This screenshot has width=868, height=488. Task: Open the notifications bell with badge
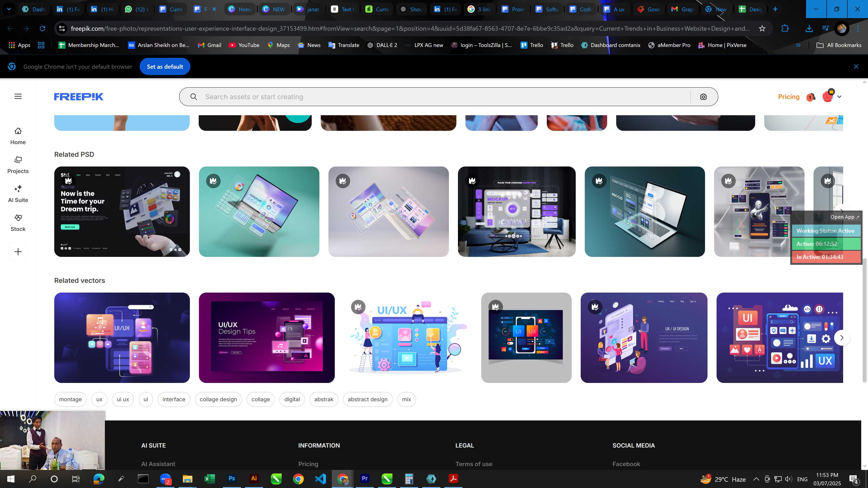pos(810,97)
